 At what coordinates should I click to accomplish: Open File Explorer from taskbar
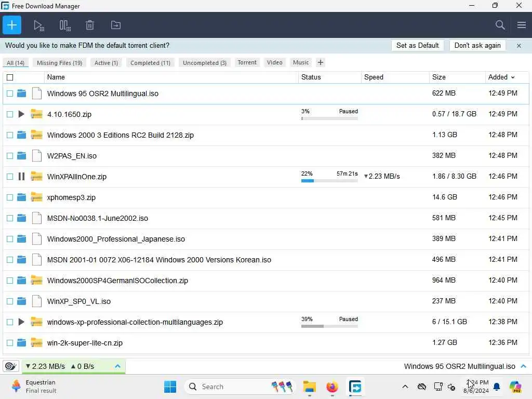pyautogui.click(x=310, y=387)
